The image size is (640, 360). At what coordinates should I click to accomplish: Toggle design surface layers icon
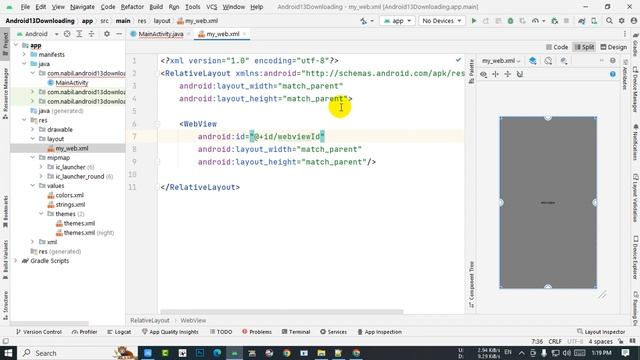coord(533,61)
